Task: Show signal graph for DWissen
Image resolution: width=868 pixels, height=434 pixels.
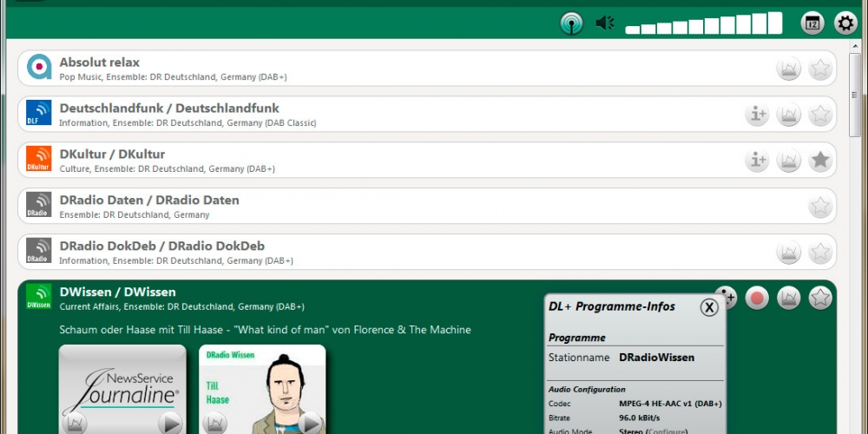Action: pos(788,299)
